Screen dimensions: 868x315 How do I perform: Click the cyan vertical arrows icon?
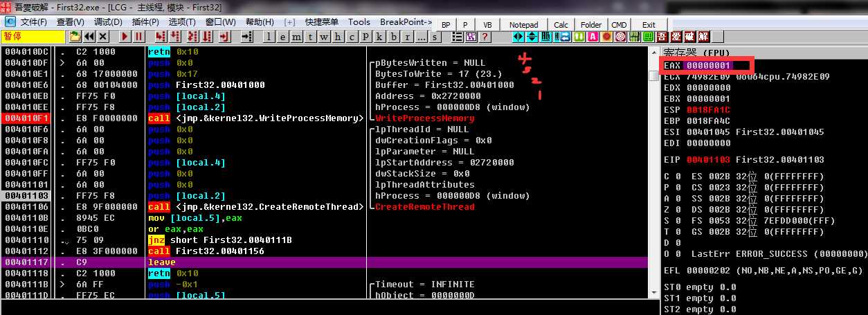(x=532, y=37)
